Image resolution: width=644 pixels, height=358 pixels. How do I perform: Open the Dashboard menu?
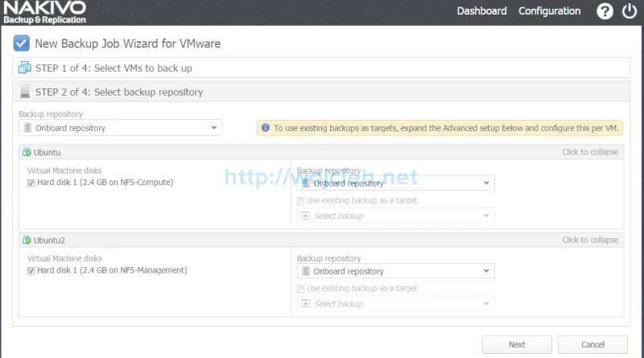point(481,11)
